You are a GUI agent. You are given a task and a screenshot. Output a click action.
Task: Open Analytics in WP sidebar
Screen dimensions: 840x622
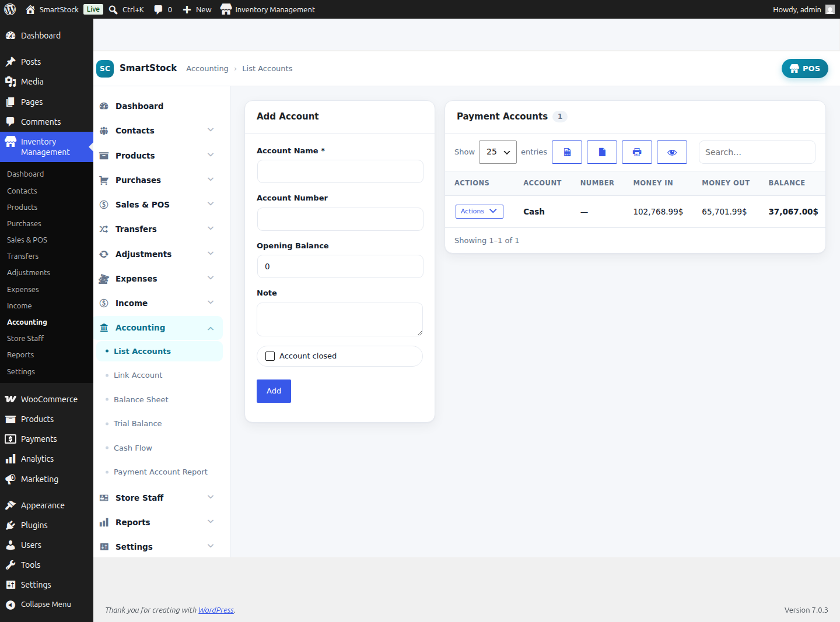pos(37,459)
